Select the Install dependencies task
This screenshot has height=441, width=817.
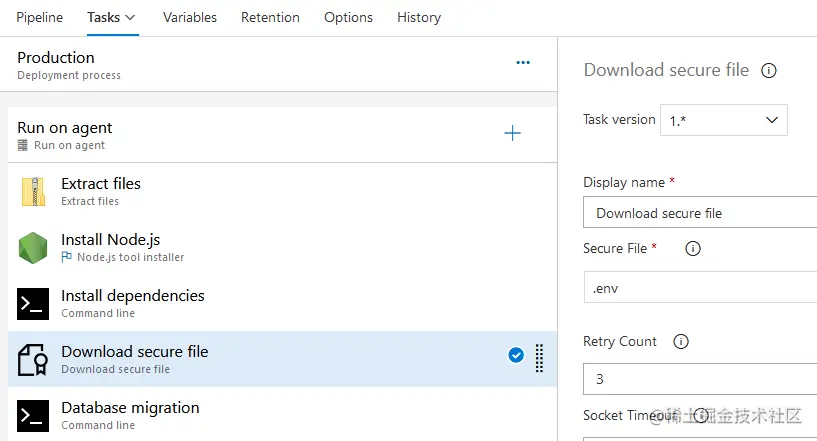coord(282,303)
